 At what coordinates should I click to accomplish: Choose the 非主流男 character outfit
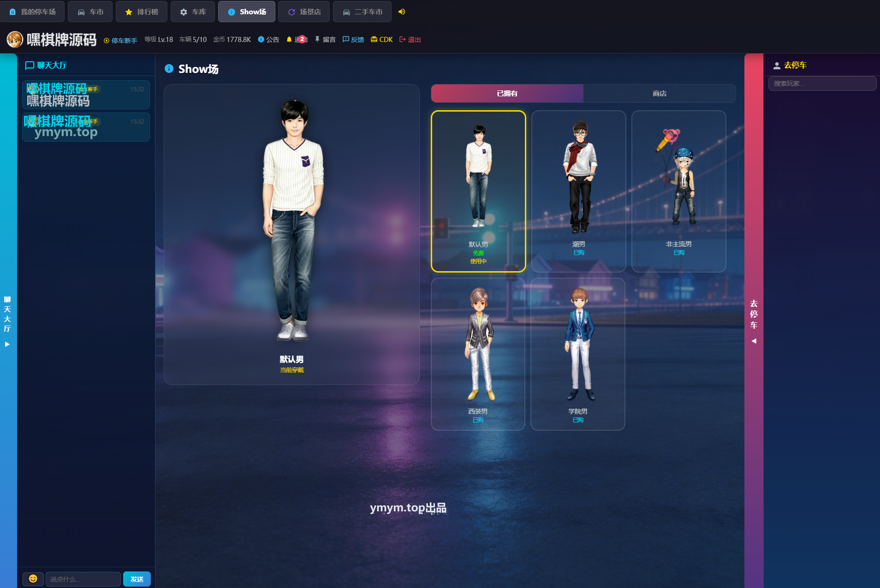(x=678, y=191)
